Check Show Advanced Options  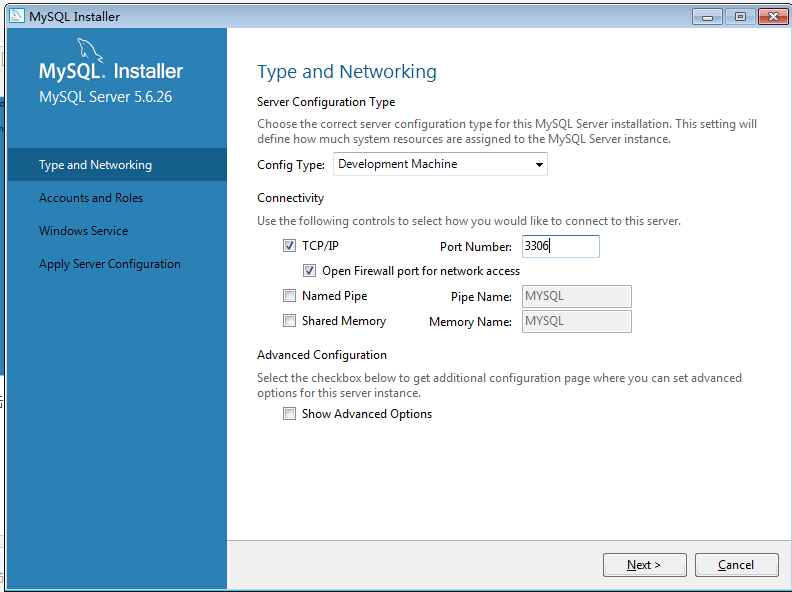coord(289,414)
